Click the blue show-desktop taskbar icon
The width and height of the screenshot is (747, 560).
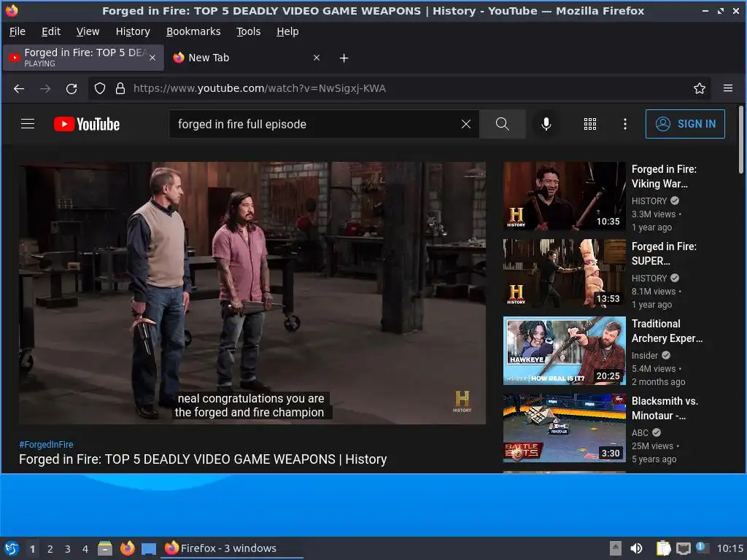coord(149,548)
